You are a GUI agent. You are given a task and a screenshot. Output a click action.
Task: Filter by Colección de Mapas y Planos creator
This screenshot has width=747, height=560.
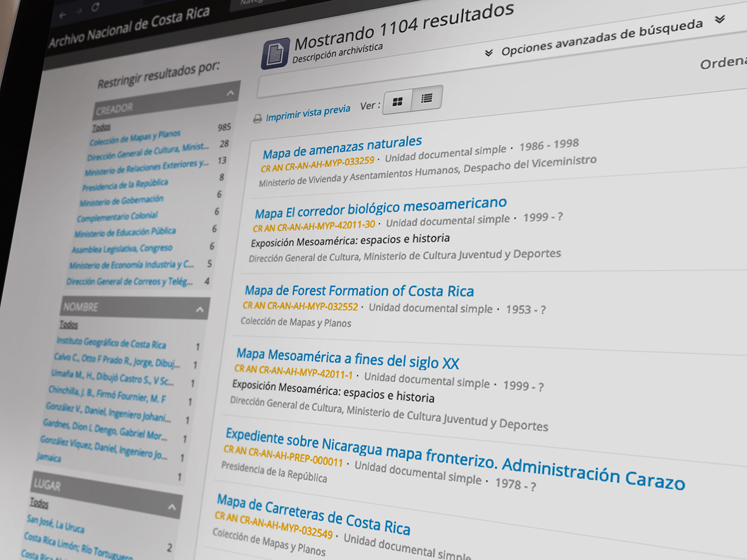(135, 137)
